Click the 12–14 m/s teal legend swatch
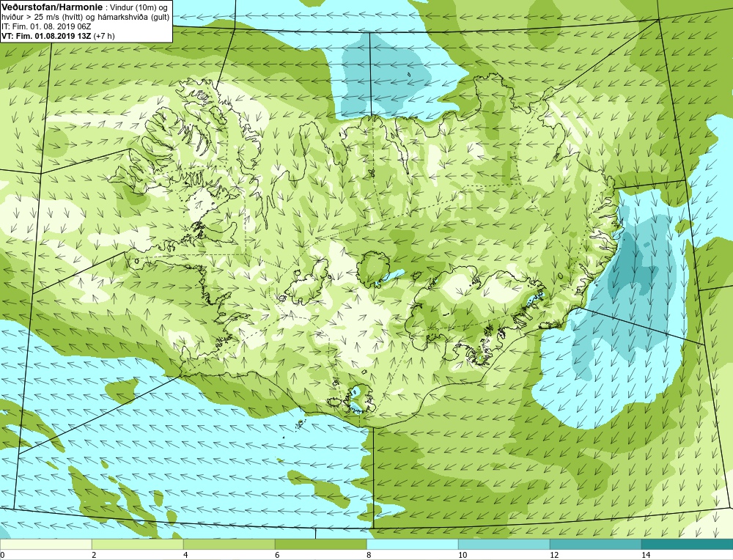 pyautogui.click(x=595, y=544)
